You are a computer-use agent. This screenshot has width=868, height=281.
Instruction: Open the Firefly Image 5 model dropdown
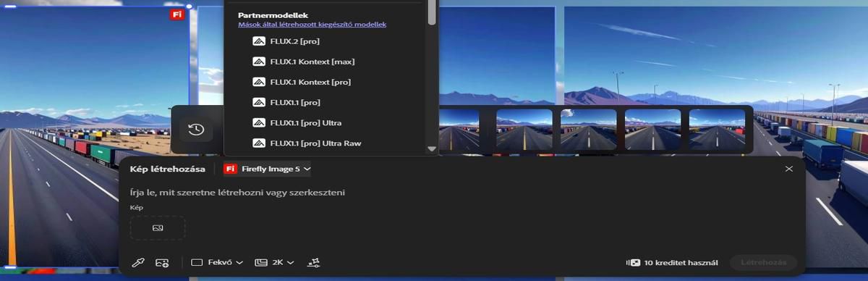click(x=268, y=169)
